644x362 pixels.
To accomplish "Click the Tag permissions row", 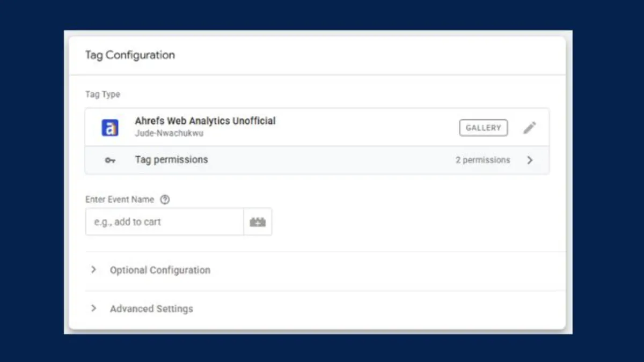I will coord(171,159).
